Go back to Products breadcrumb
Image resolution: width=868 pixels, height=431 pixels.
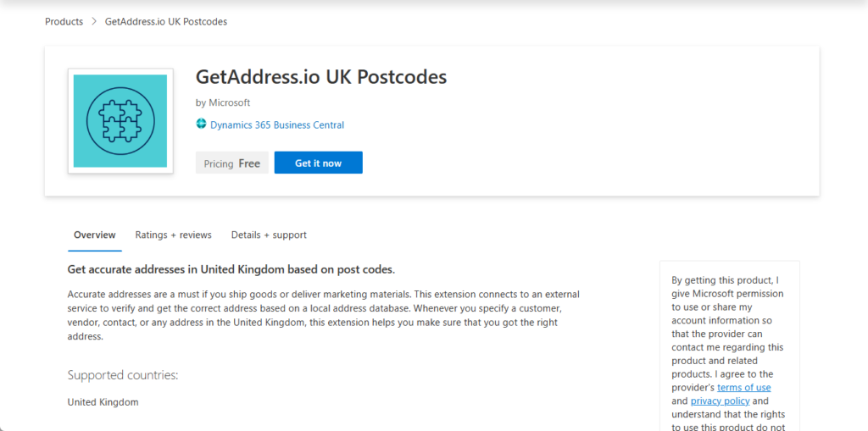(64, 22)
